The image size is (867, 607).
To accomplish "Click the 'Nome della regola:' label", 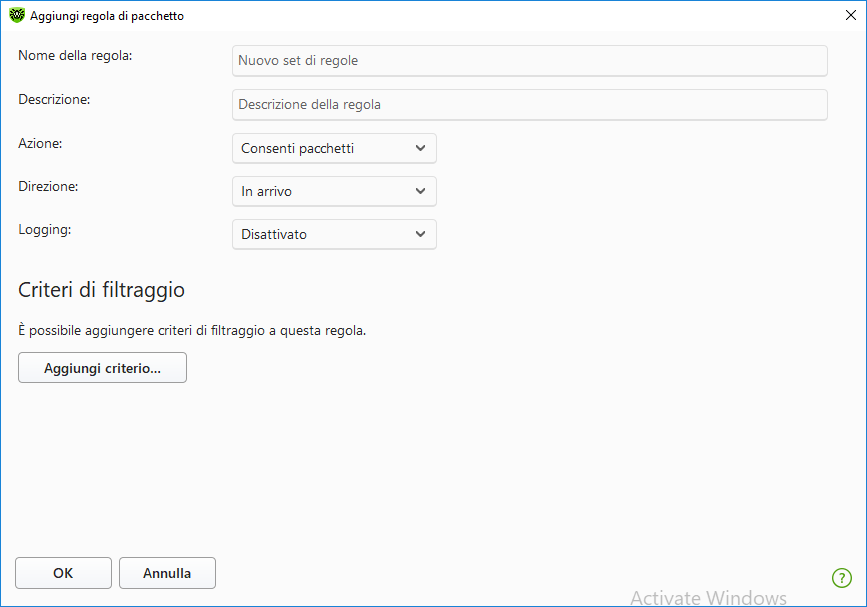I will click(75, 55).
